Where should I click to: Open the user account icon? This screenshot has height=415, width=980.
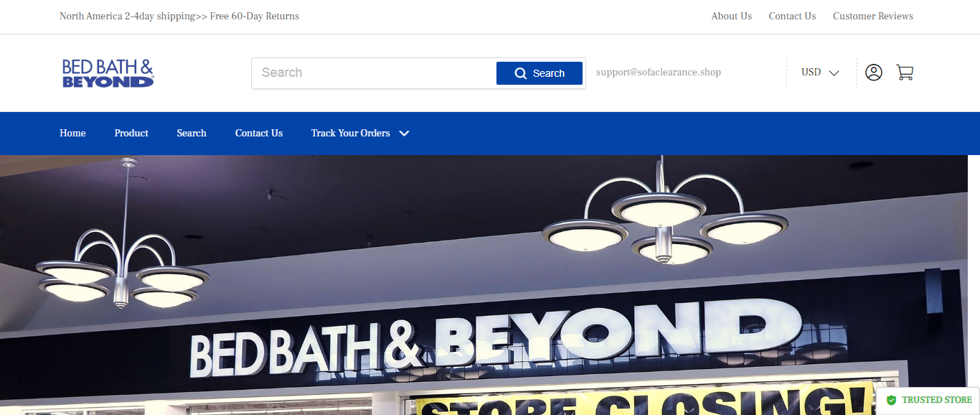(x=873, y=73)
